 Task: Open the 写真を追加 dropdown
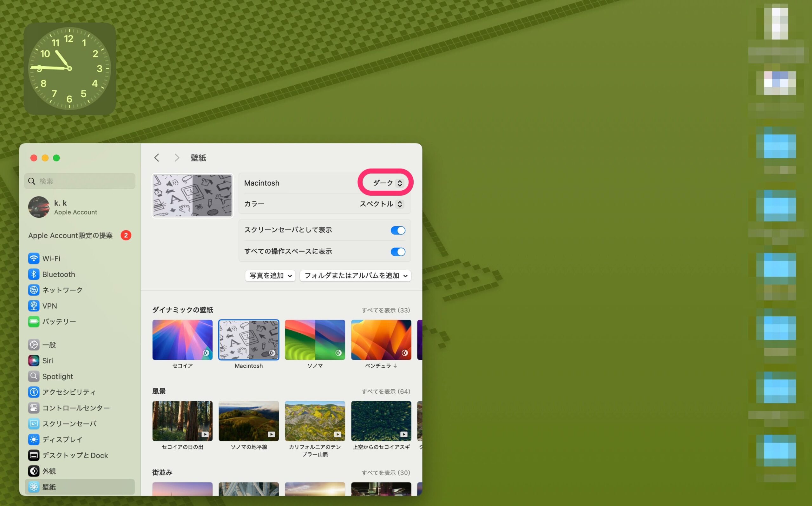click(x=270, y=276)
